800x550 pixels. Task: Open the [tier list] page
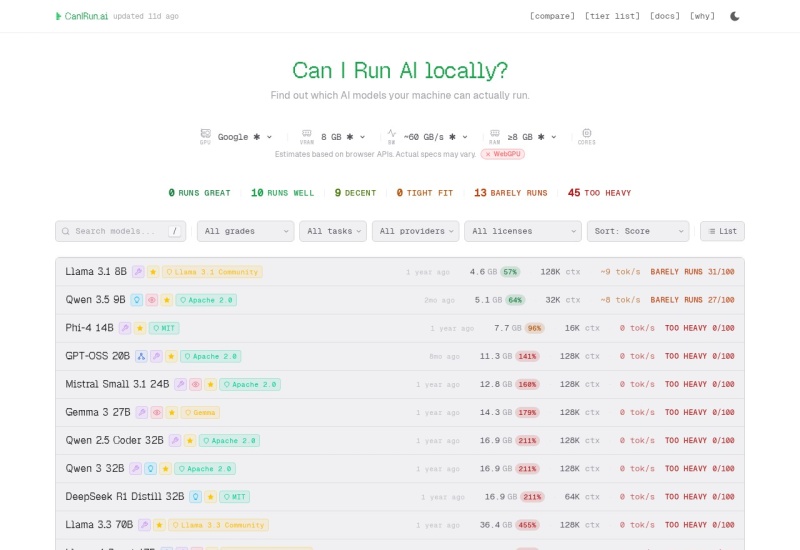click(612, 16)
